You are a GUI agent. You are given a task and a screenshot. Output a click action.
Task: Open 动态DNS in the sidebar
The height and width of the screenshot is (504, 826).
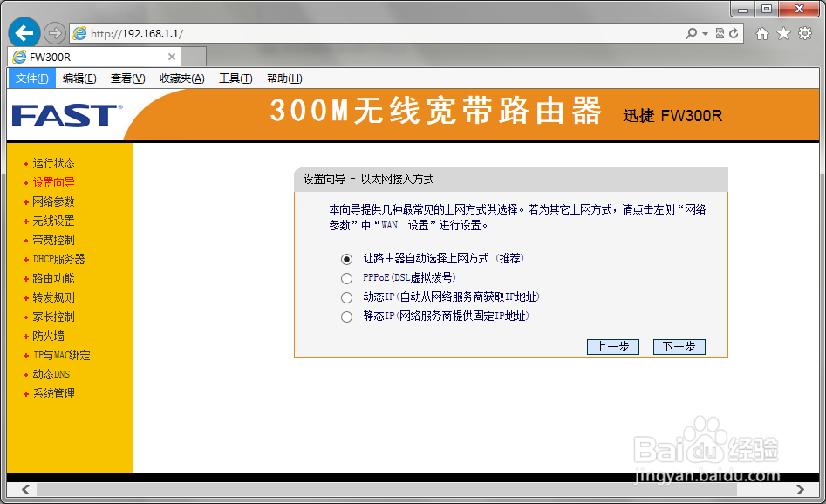point(51,374)
